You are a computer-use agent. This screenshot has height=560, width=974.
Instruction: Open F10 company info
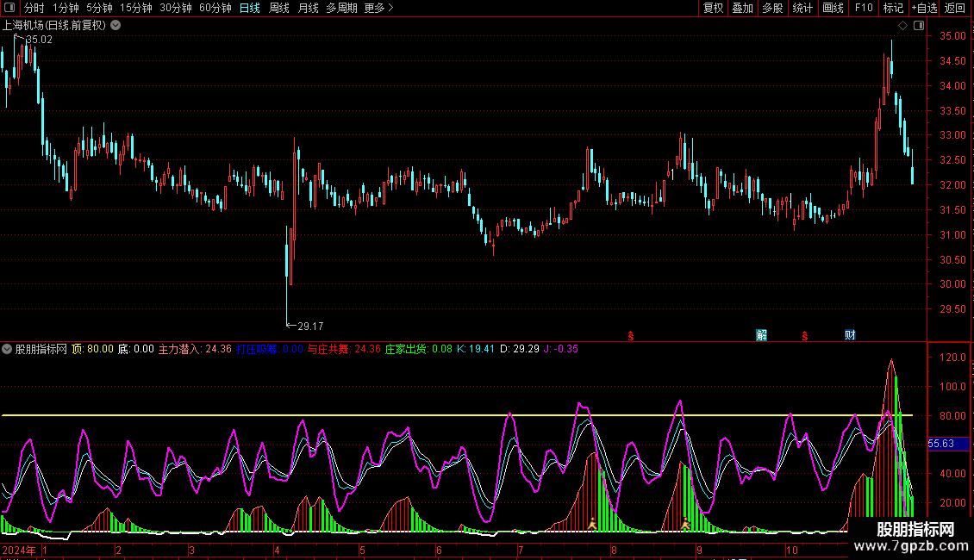pyautogui.click(x=864, y=8)
